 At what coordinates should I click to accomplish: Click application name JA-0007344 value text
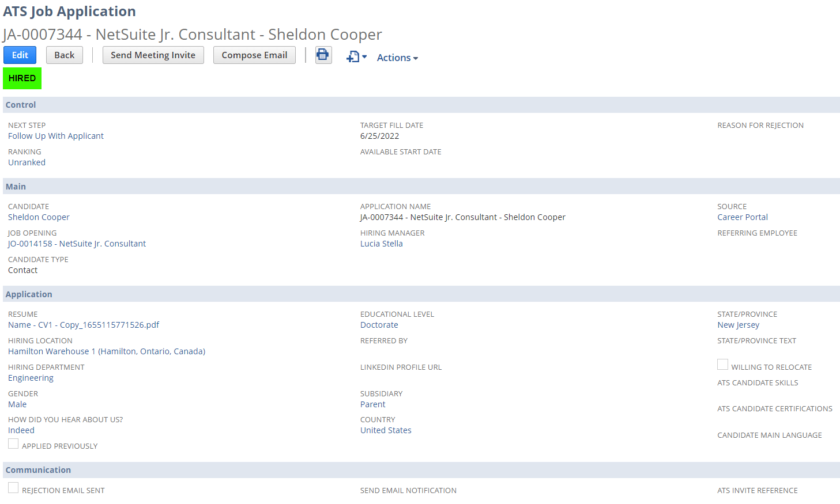click(463, 217)
